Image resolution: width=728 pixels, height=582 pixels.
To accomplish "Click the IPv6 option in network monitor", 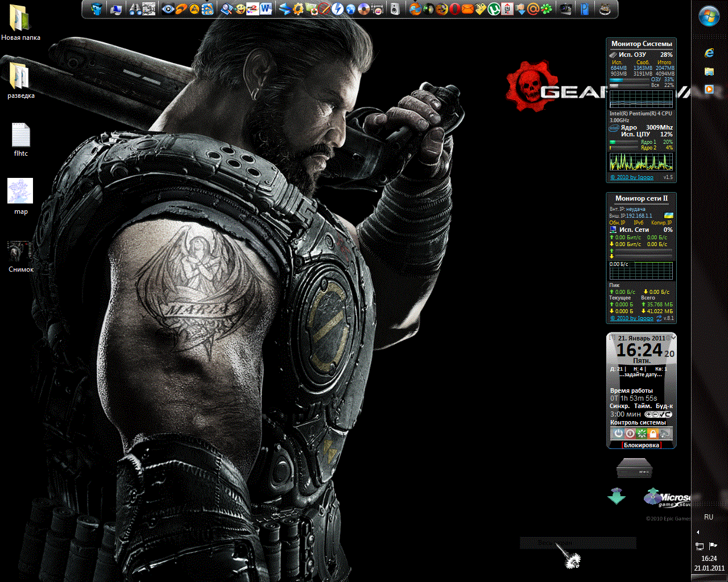I will (639, 223).
